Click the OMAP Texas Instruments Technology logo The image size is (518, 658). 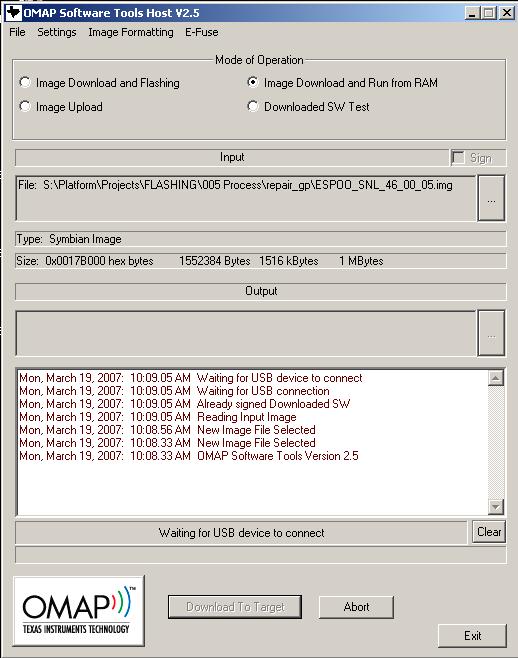[78, 611]
